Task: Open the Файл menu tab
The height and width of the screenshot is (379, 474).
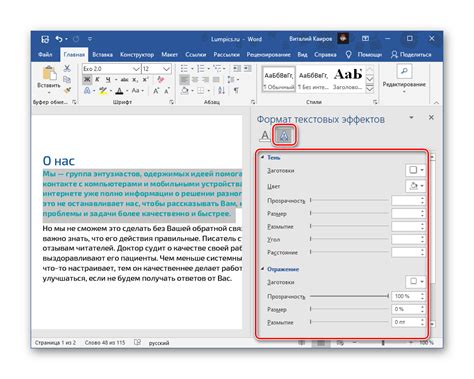Action: coord(45,54)
